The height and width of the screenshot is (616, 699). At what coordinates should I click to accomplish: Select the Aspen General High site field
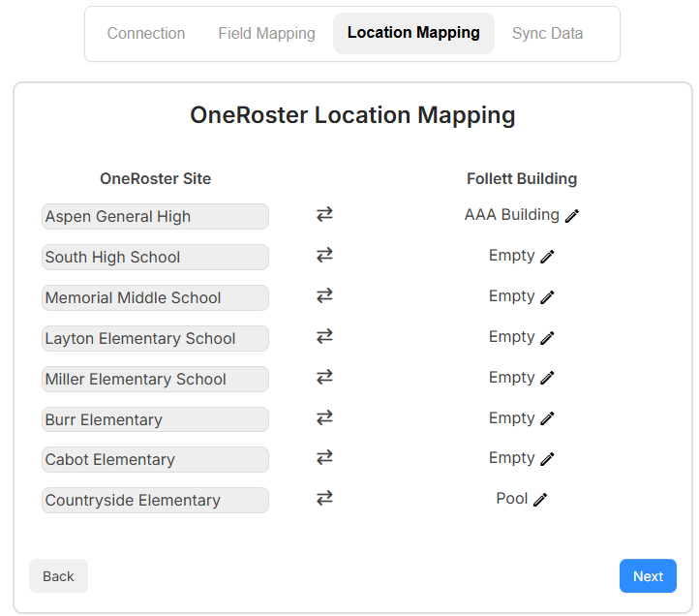tap(155, 216)
